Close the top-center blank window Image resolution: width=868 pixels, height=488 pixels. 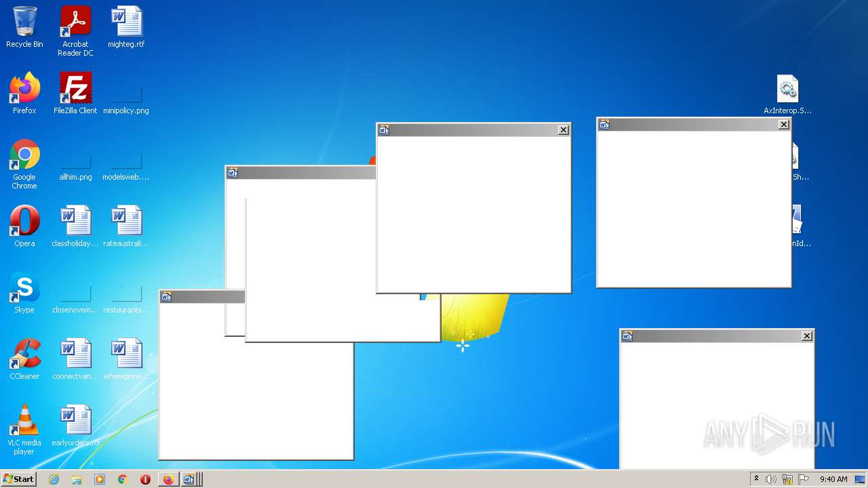pos(564,130)
